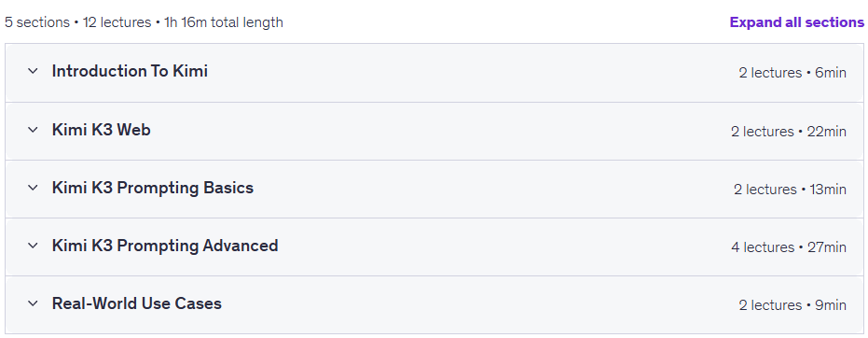Open the Introduction To Kimi section title
The image size is (868, 338).
tap(130, 72)
